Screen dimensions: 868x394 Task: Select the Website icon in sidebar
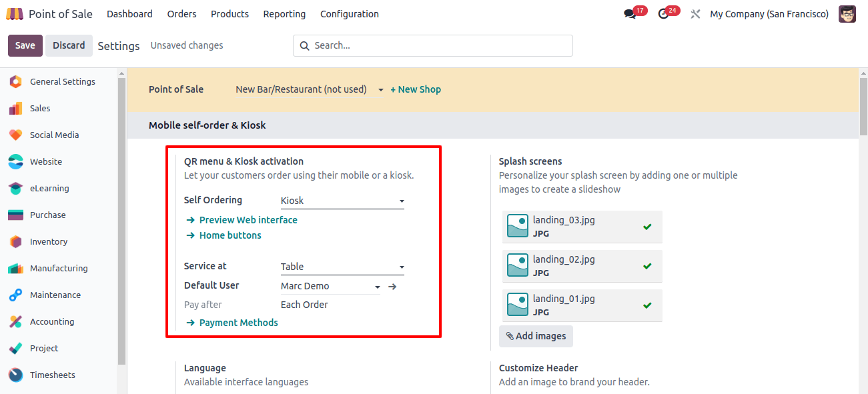point(16,162)
